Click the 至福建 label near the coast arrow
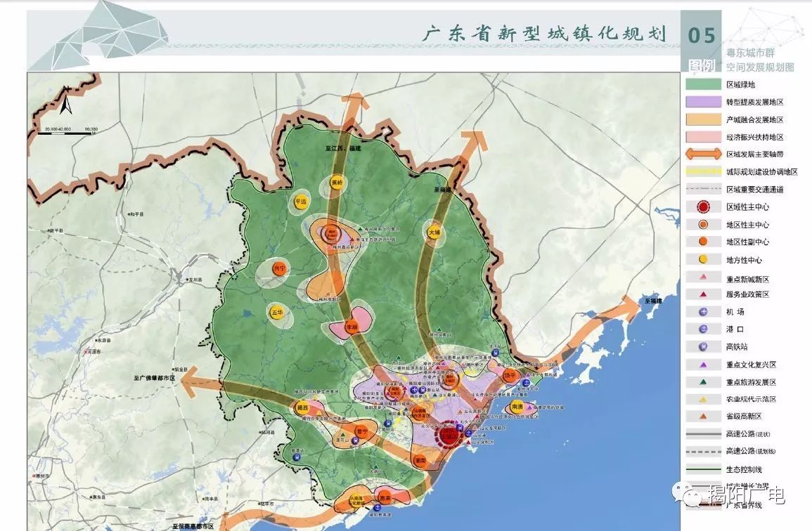Image resolution: width=812 pixels, height=531 pixels. click(654, 301)
